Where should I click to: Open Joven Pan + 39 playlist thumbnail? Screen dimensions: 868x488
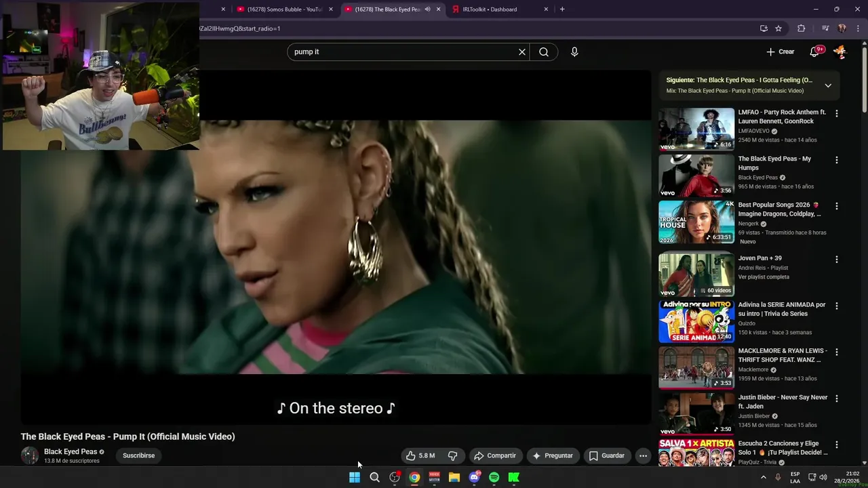[696, 274]
